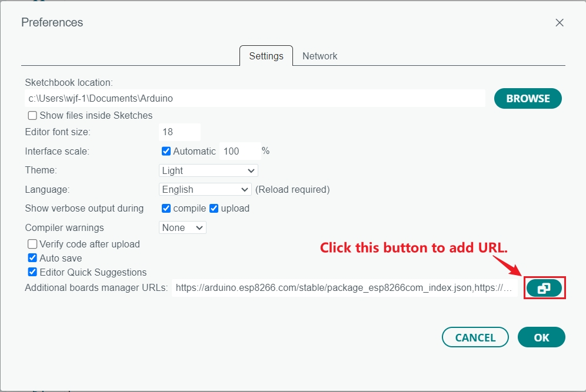
Task: Select the Settings tab
Action: pos(266,56)
